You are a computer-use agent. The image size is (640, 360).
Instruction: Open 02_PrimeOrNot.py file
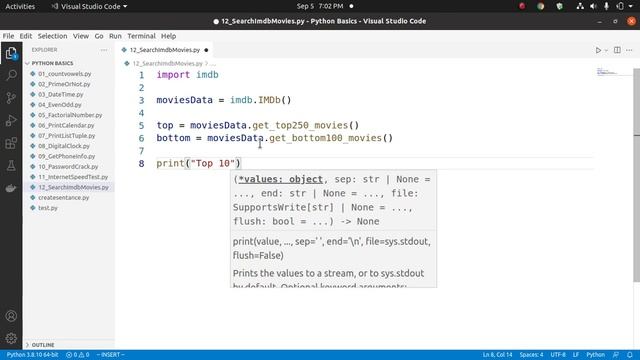point(64,84)
